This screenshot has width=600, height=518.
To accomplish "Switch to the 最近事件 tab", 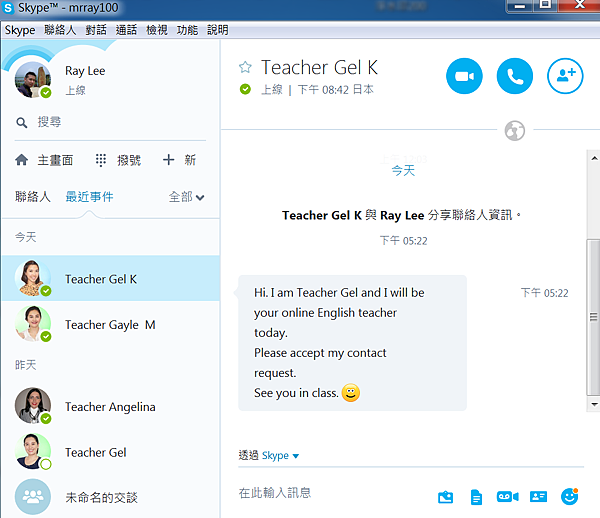I will [89, 197].
